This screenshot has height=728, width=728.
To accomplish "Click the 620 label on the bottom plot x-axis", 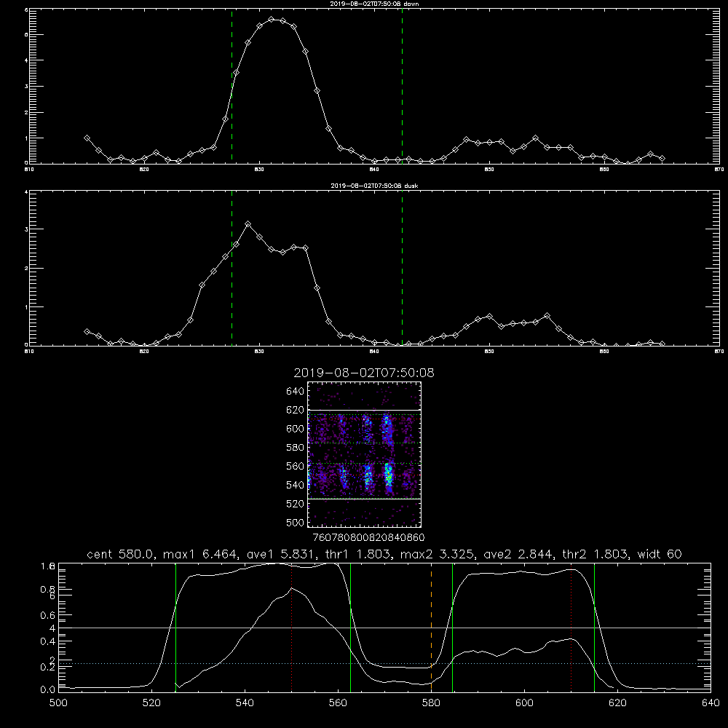I will coord(618,703).
